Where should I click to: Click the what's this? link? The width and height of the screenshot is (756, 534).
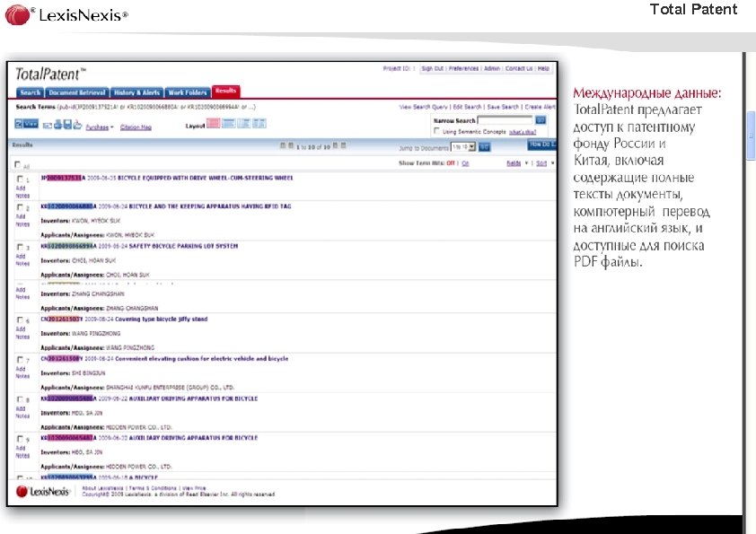523,132
